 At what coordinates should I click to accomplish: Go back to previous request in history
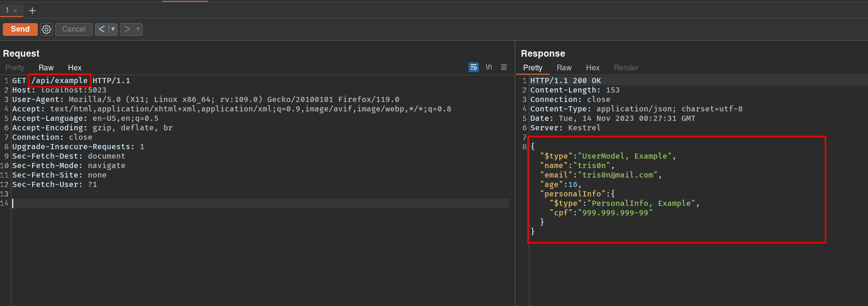(102, 29)
